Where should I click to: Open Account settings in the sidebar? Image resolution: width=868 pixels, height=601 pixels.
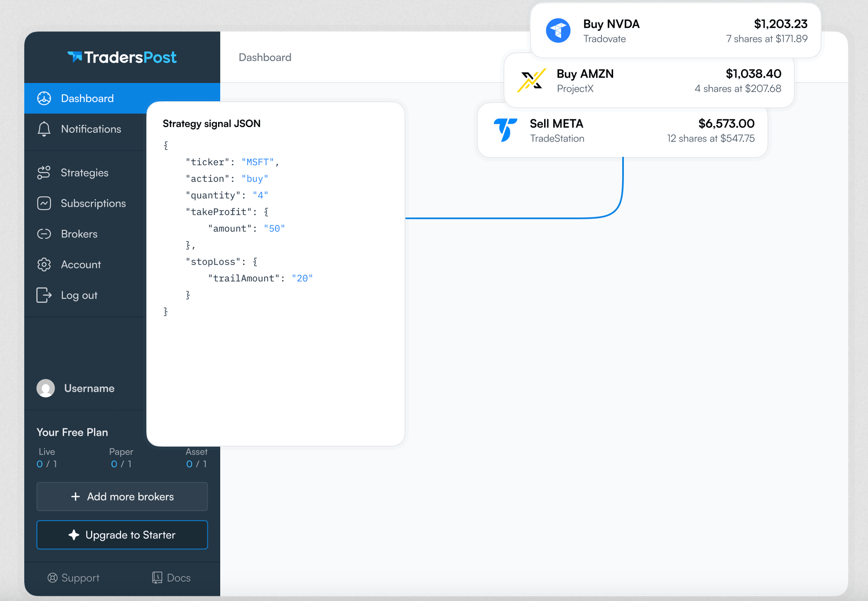(x=85, y=265)
